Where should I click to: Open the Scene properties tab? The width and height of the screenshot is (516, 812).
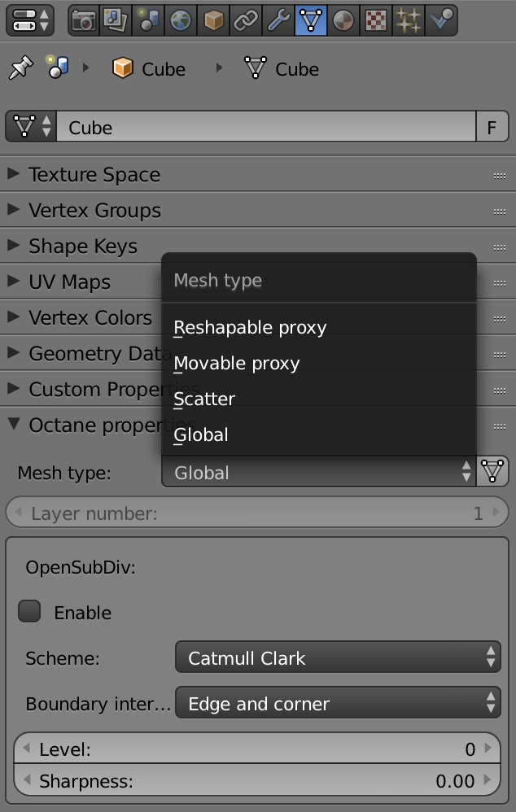pos(147,20)
